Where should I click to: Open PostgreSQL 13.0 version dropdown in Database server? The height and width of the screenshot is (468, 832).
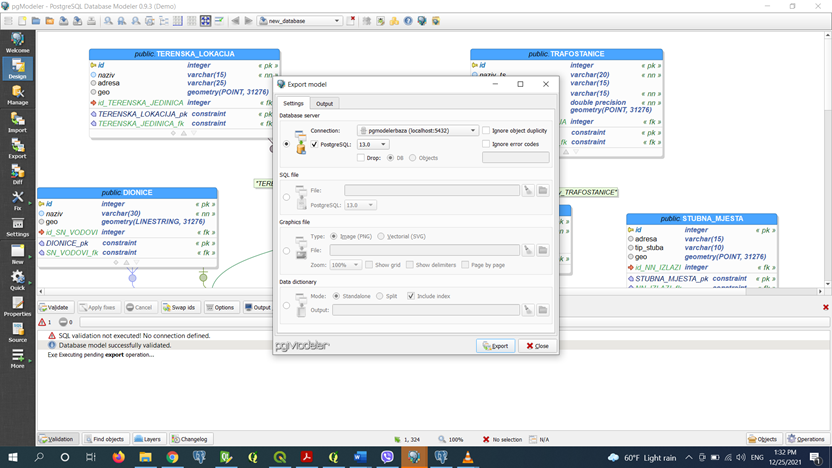[x=373, y=144]
